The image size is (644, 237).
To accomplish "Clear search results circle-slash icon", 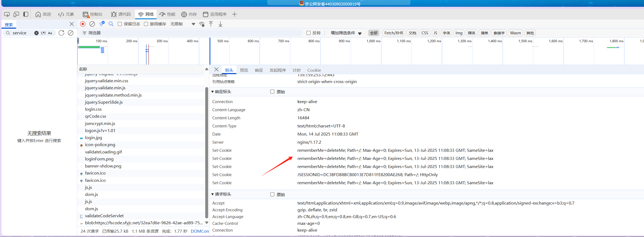I will click(x=70, y=33).
